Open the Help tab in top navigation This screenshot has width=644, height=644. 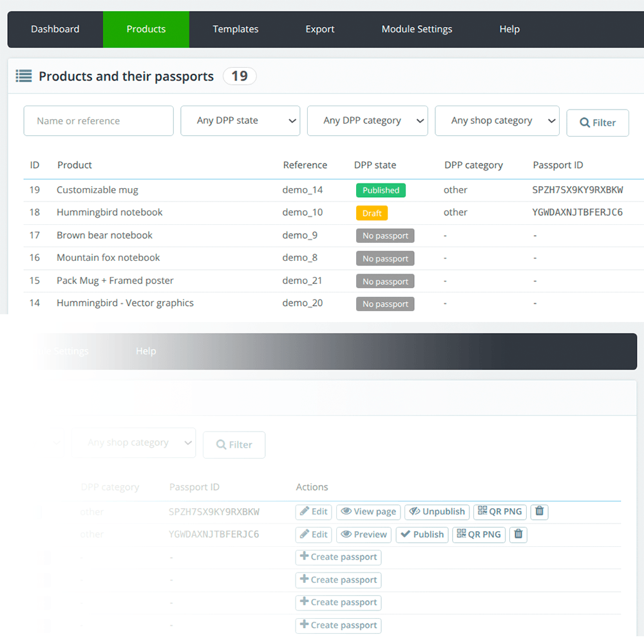509,29
